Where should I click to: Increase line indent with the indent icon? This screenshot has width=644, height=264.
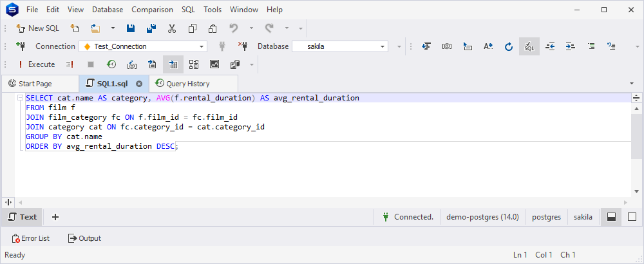coord(570,46)
